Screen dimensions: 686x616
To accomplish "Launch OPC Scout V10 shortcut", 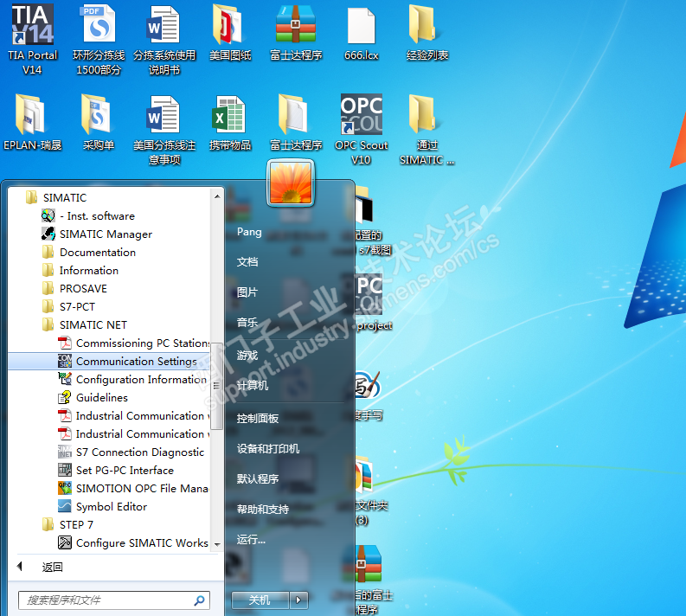I will (x=362, y=130).
